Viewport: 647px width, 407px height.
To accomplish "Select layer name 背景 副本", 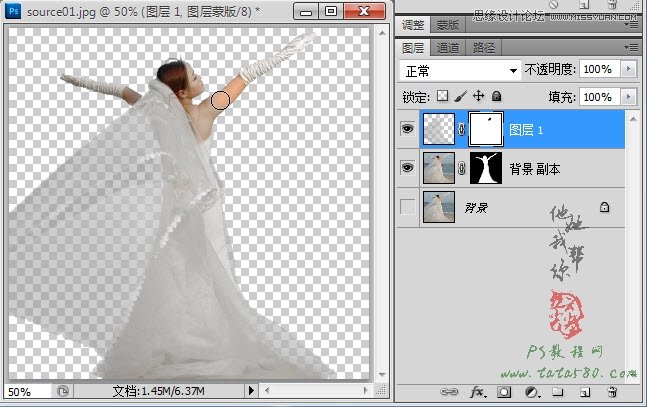I will 535,168.
